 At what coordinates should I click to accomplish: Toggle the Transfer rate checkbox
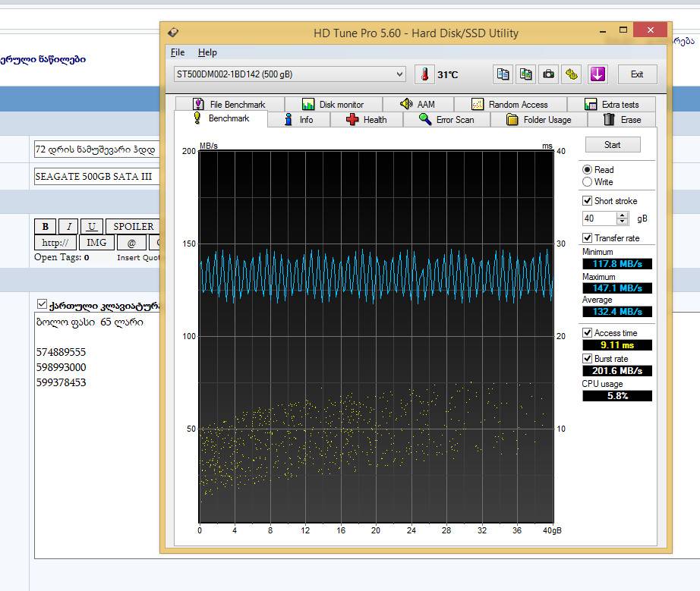[588, 237]
